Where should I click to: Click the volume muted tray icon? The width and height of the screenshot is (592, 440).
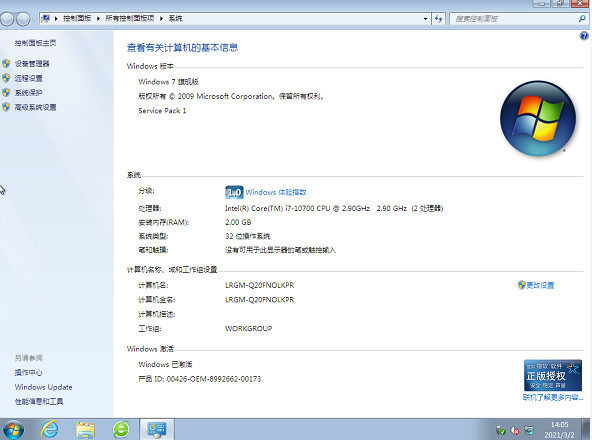(x=515, y=430)
